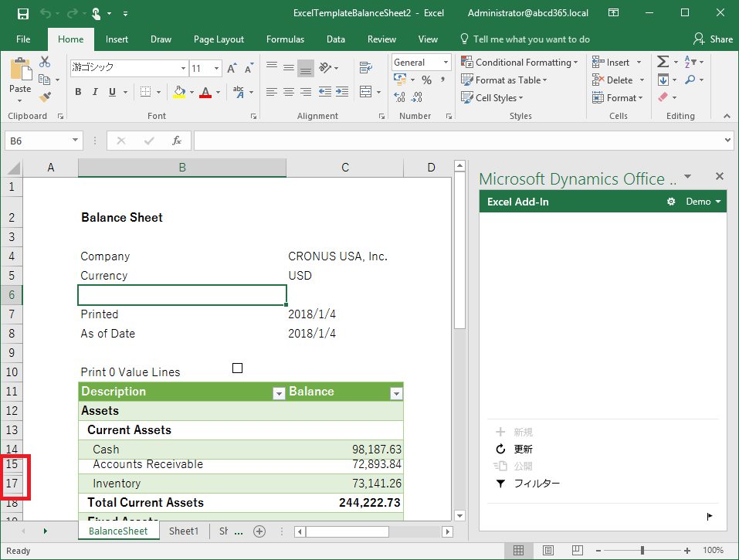Click the Share button
Viewport: 739px width, 560px height.
click(x=713, y=39)
